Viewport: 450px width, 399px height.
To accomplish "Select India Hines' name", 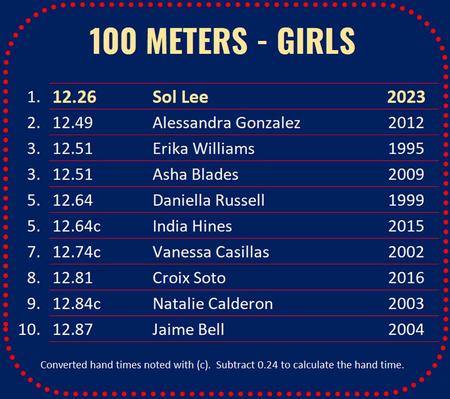I will 192,226.
